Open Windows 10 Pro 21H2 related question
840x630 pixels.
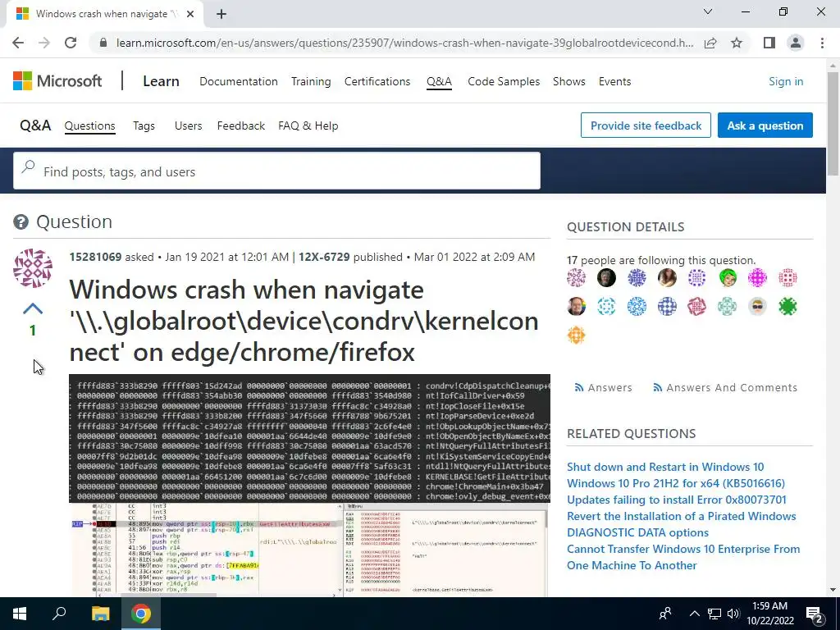(676, 483)
